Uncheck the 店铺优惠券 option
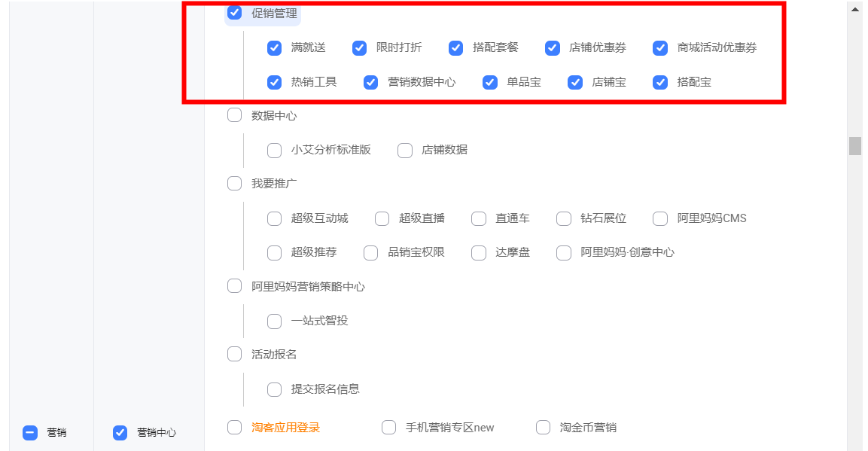 [x=553, y=48]
